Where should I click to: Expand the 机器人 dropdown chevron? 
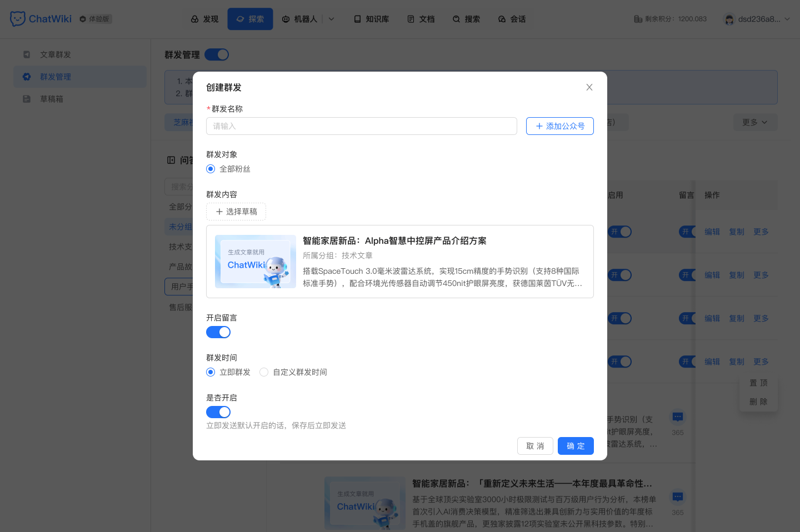[331, 18]
